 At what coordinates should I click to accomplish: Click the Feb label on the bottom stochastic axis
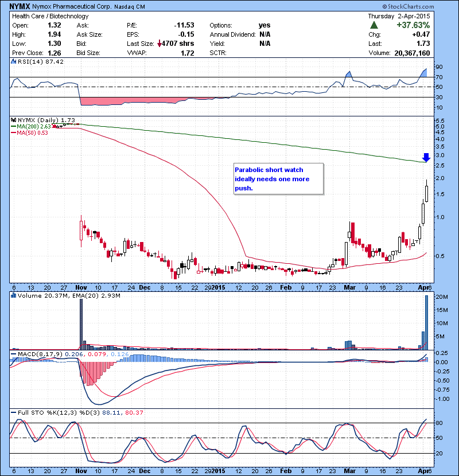[286, 471]
